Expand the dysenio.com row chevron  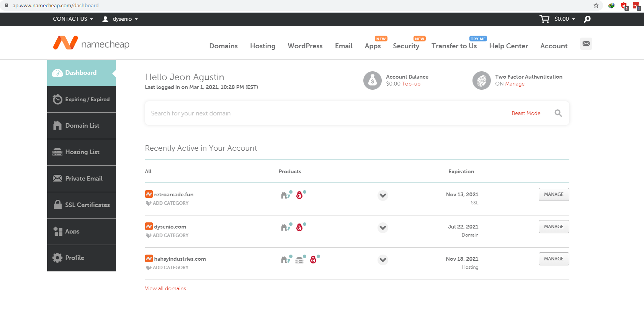coord(382,227)
